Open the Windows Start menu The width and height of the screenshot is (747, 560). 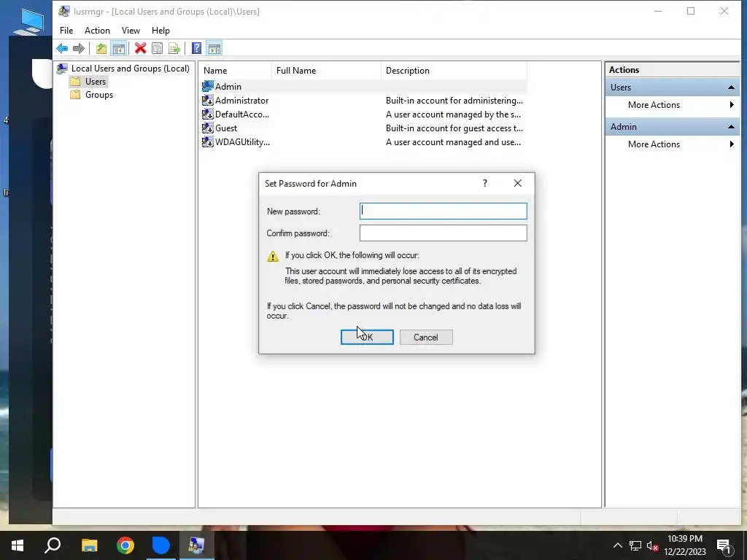(x=18, y=545)
